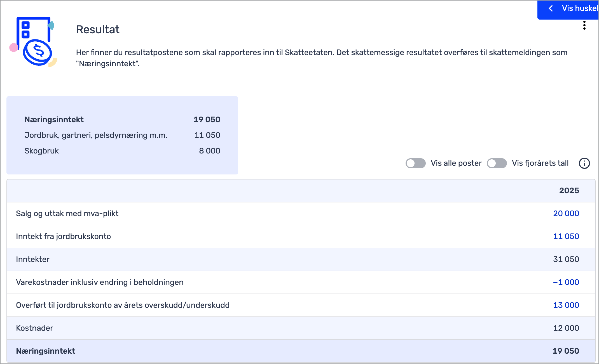Open the −1 000 varekostnader value
The image size is (599, 364).
pos(566,282)
